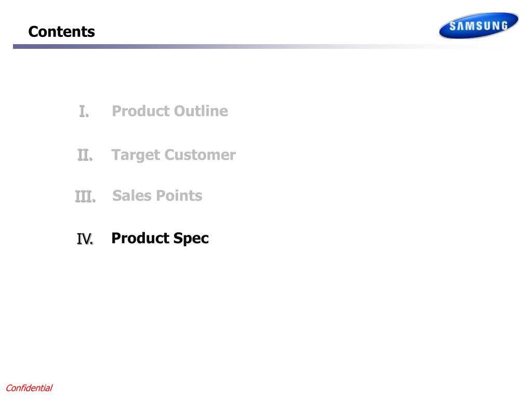Go to the Target Customer section

coord(174,155)
